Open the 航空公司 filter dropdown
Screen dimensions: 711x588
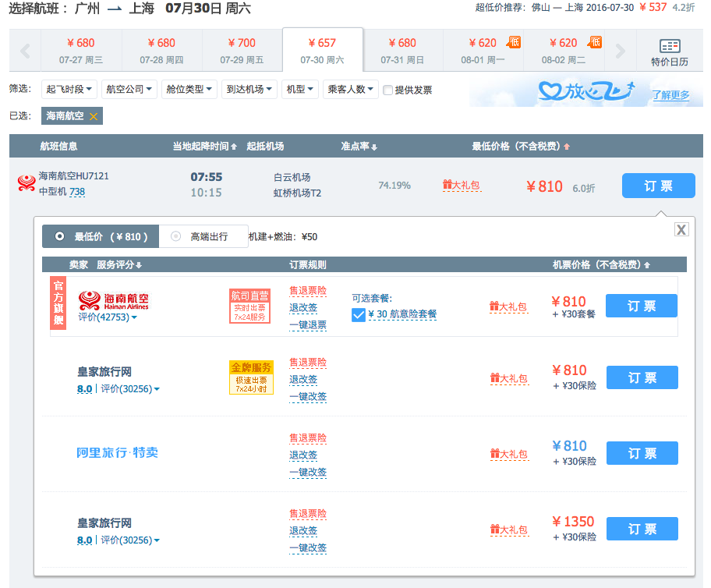(129, 90)
